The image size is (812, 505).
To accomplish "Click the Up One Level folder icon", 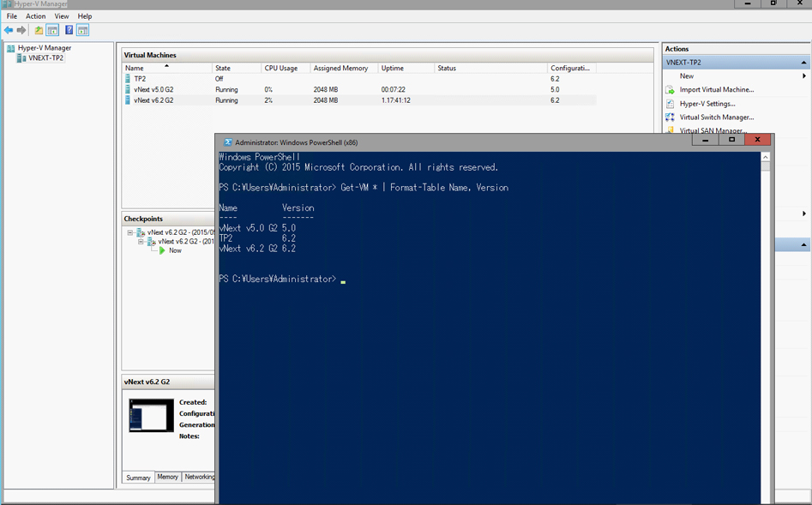I will click(x=39, y=31).
